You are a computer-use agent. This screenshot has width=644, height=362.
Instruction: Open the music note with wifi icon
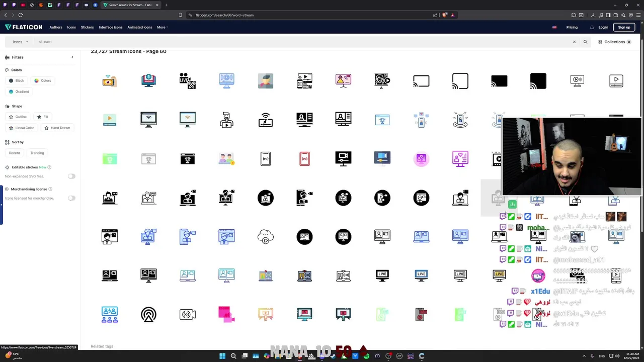pos(266,120)
